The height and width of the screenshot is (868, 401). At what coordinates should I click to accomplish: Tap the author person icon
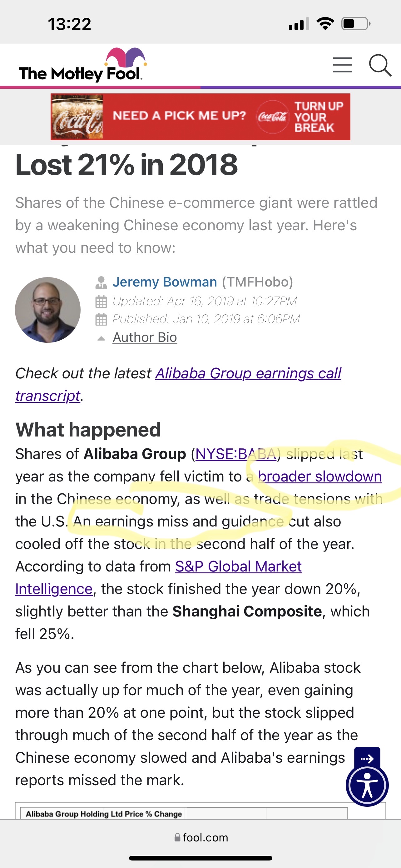(101, 282)
